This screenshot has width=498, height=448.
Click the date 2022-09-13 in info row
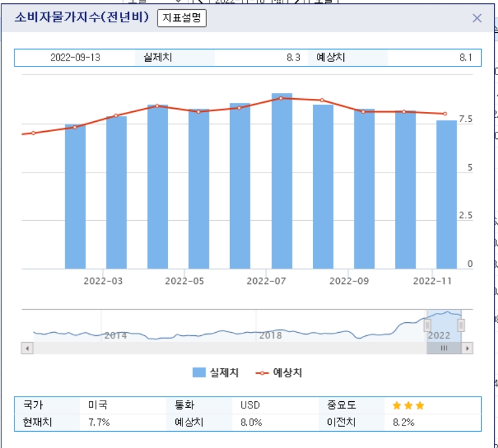[x=75, y=57]
